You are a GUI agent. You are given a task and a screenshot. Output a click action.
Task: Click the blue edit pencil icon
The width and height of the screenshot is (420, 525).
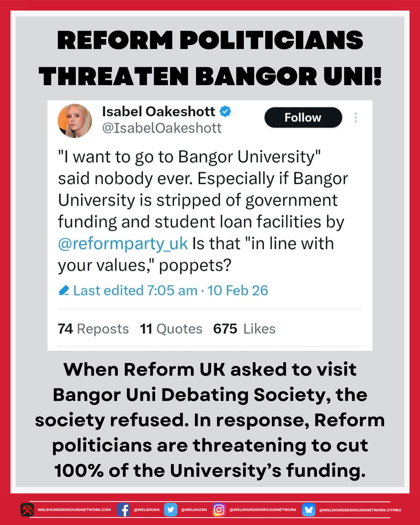pos(64,290)
